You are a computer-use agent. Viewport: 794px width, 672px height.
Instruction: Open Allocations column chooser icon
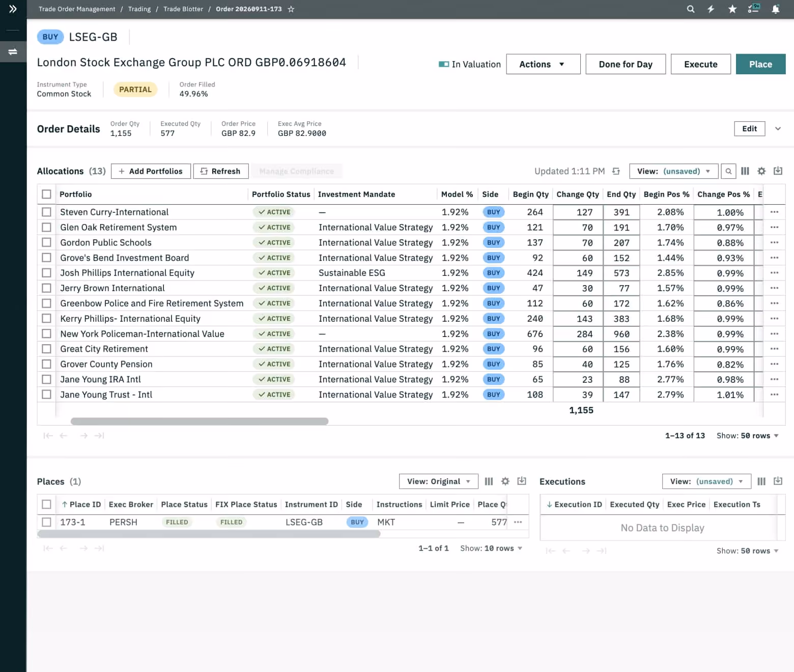745,171
